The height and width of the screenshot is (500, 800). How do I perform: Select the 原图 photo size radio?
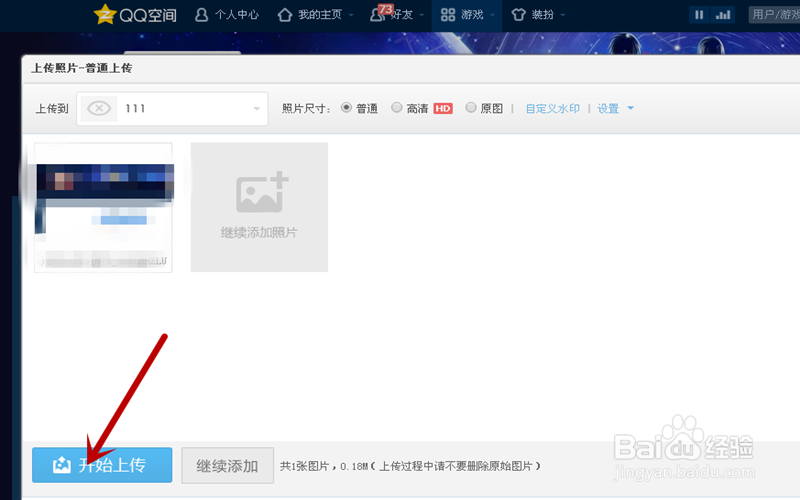tap(471, 108)
